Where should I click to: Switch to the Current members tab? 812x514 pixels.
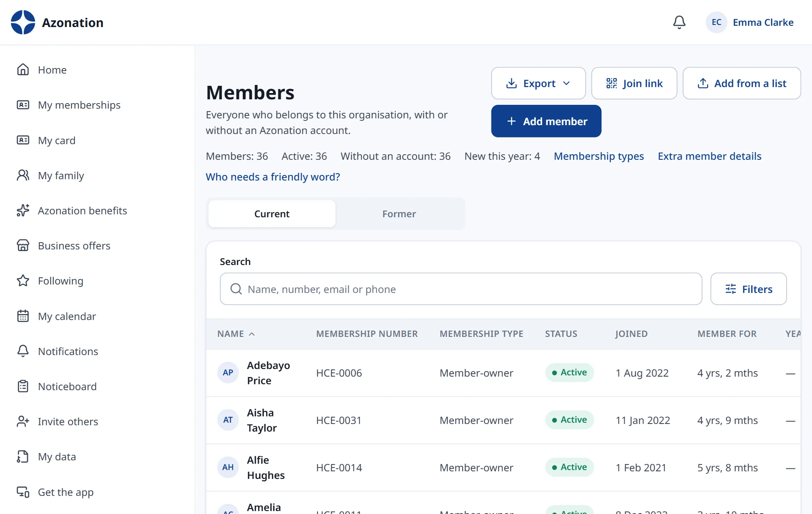272,214
